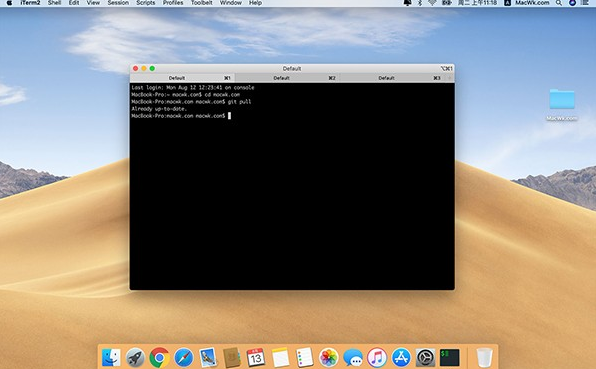The height and width of the screenshot is (369, 596).
Task: Open the input source 'A' menu
Action: [x=507, y=3]
